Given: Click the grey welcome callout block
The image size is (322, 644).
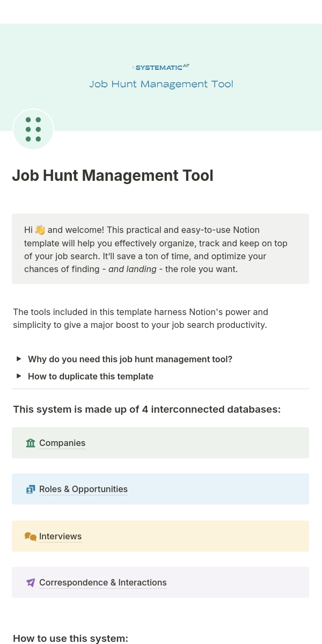Looking at the screenshot, I should point(160,249).
